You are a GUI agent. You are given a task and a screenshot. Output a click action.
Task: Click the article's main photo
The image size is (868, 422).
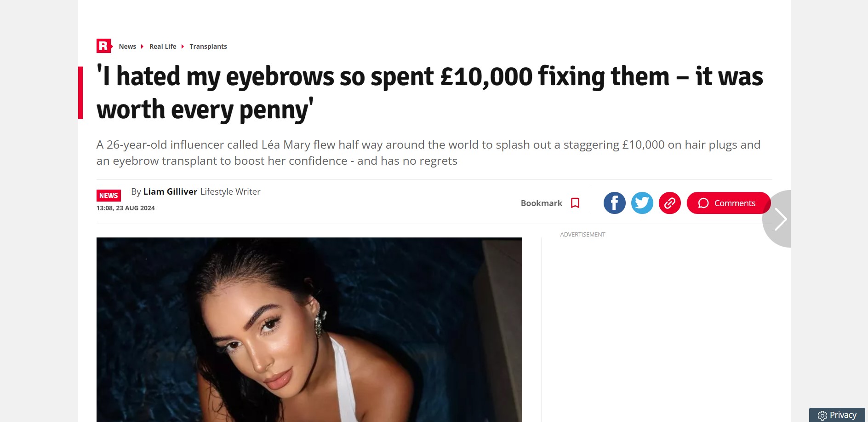tap(309, 330)
